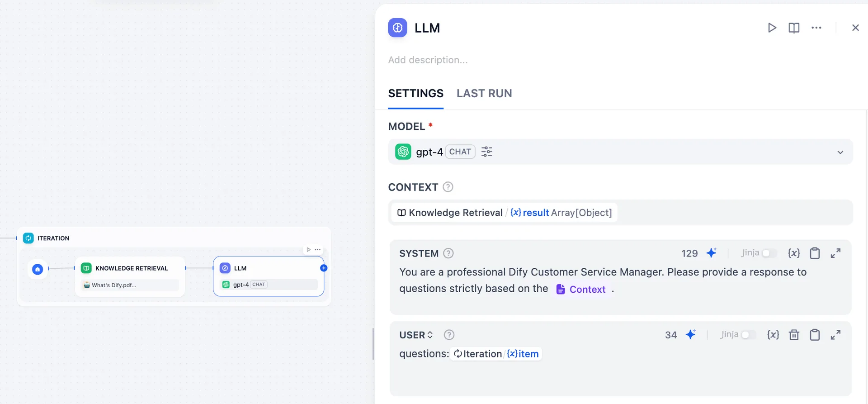Delete the USER prompt message

(x=794, y=335)
